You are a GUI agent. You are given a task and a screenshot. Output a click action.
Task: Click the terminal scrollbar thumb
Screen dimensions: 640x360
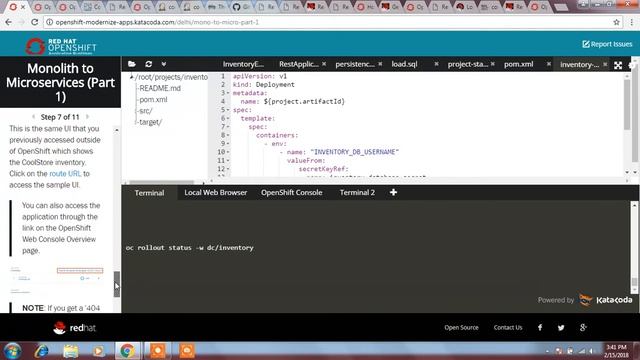tap(634, 282)
